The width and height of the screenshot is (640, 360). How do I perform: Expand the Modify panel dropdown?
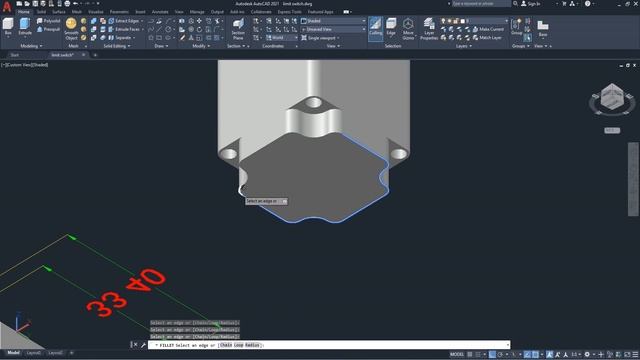201,46
